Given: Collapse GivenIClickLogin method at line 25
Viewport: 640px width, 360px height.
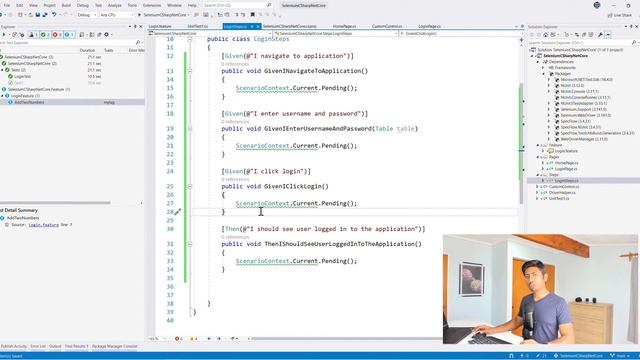Looking at the screenshot, I should coord(190,187).
